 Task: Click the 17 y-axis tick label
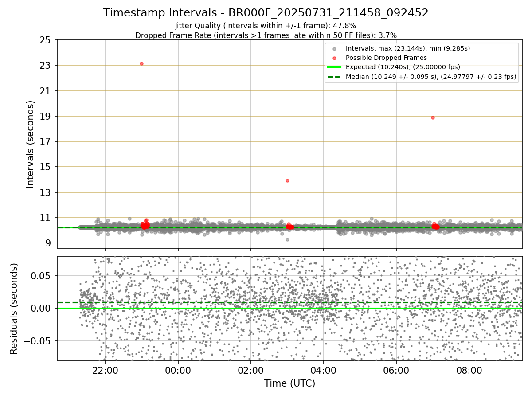pyautogui.click(x=46, y=142)
